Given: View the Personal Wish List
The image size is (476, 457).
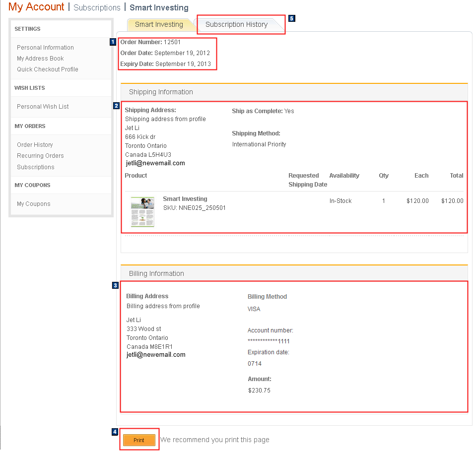Looking at the screenshot, I should (43, 106).
